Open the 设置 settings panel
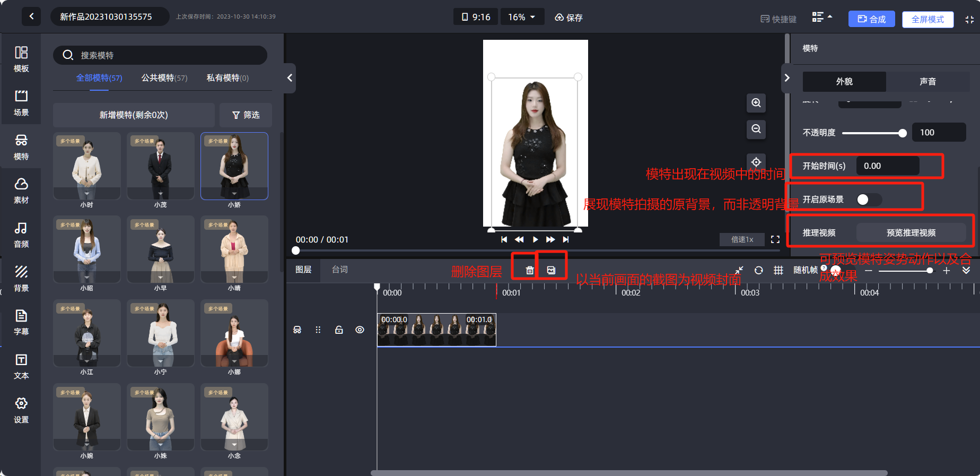The width and height of the screenshot is (980, 476). click(21, 411)
